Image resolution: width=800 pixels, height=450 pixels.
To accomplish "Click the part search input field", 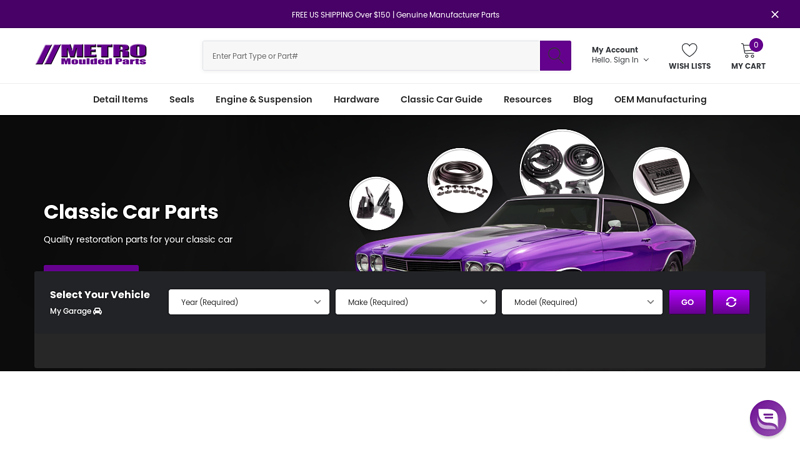I will click(x=370, y=56).
